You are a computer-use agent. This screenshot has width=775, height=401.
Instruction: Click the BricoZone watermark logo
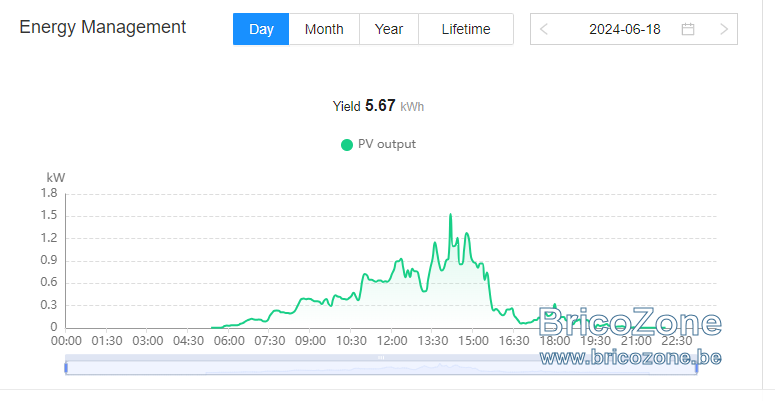(630, 322)
